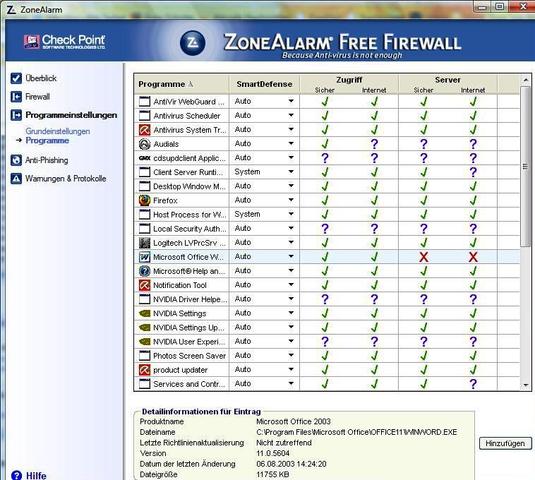Click the Server column header

click(448, 80)
